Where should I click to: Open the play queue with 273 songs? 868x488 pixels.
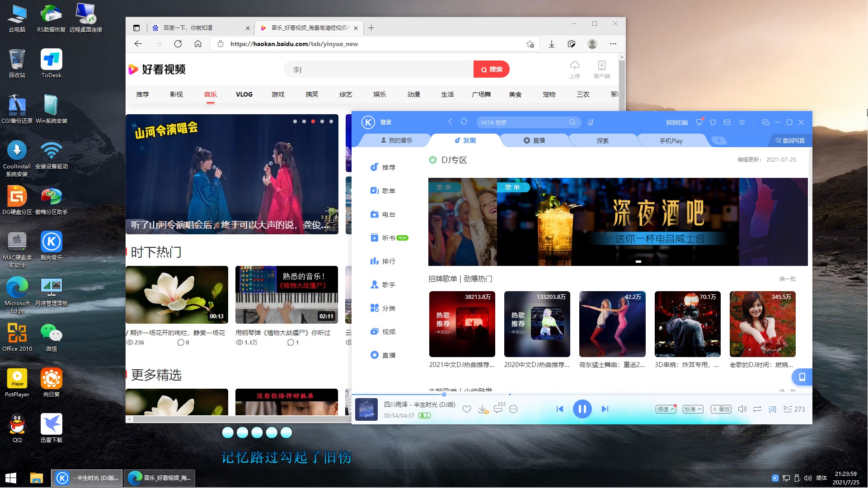click(794, 409)
